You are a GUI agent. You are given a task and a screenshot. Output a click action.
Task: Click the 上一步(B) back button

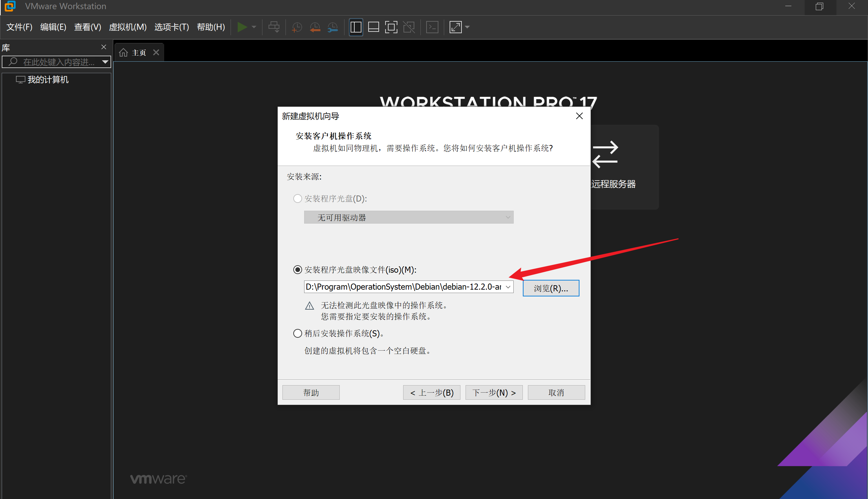(x=431, y=392)
